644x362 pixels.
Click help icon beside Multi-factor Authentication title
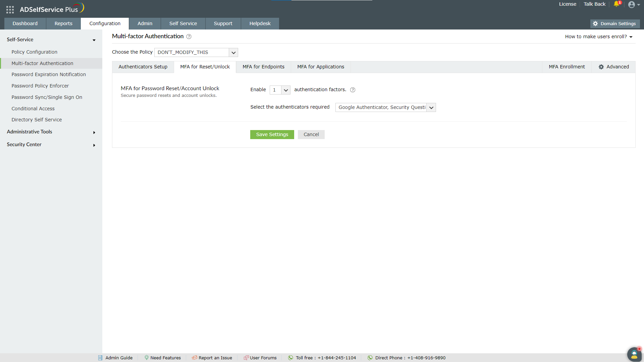point(189,37)
